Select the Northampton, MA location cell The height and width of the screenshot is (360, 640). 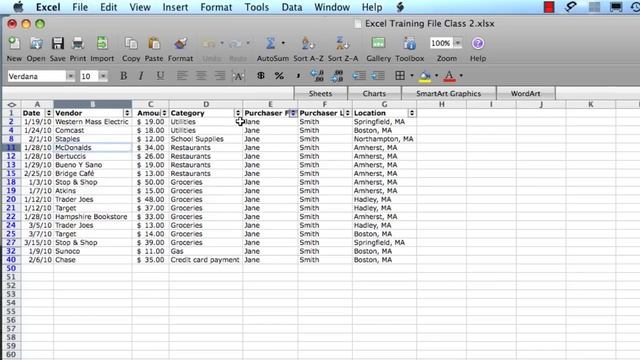click(x=384, y=139)
